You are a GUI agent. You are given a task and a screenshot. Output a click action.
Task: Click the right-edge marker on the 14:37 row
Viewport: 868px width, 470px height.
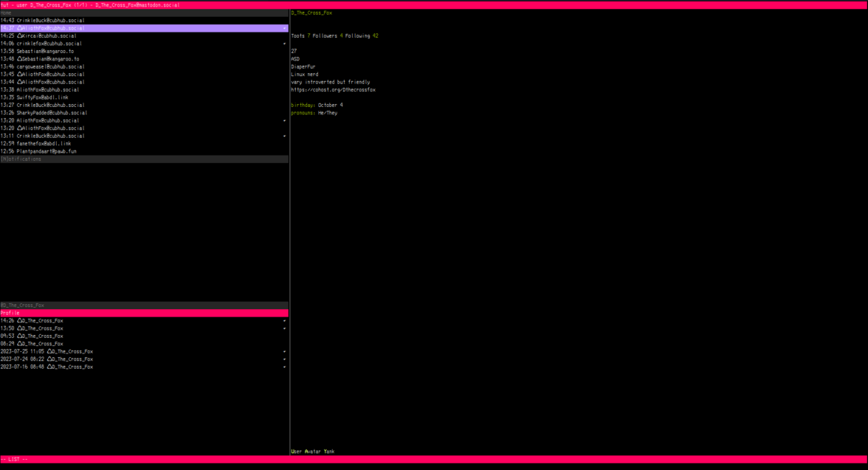pos(285,28)
